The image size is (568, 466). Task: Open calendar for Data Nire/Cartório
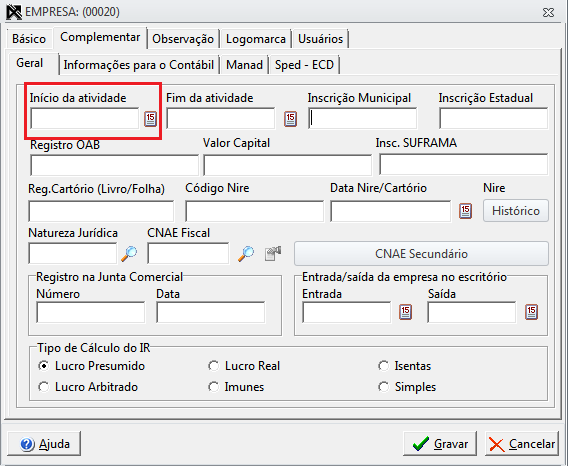pos(465,211)
